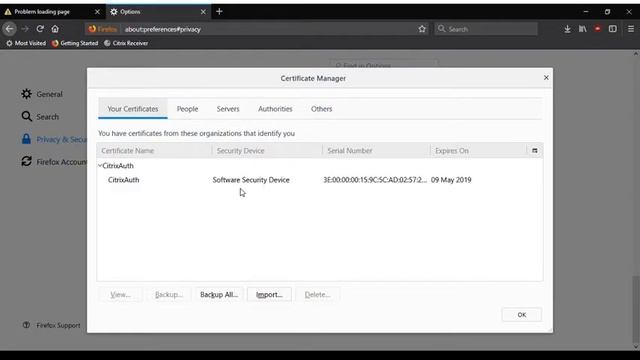Click the View... button
The image size is (640, 360).
[120, 294]
